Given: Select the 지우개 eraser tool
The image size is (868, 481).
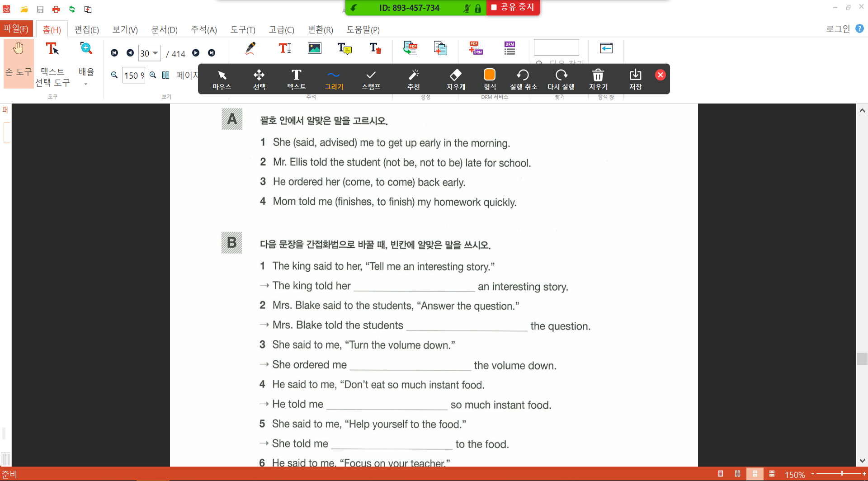Looking at the screenshot, I should click(x=456, y=80).
